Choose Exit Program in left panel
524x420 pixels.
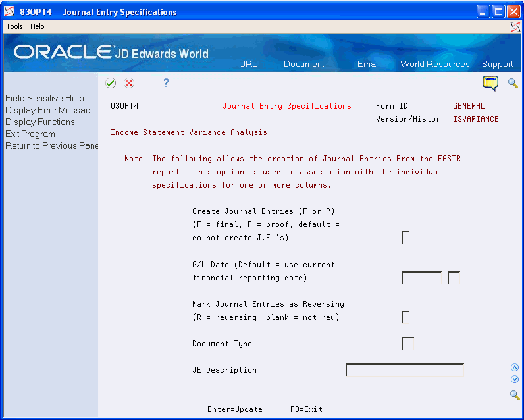[30, 134]
